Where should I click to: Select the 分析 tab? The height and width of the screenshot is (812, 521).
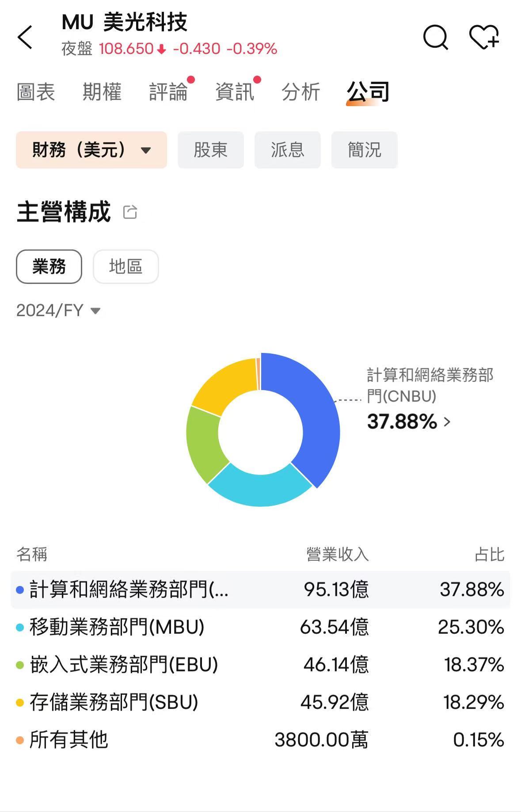pos(300,92)
